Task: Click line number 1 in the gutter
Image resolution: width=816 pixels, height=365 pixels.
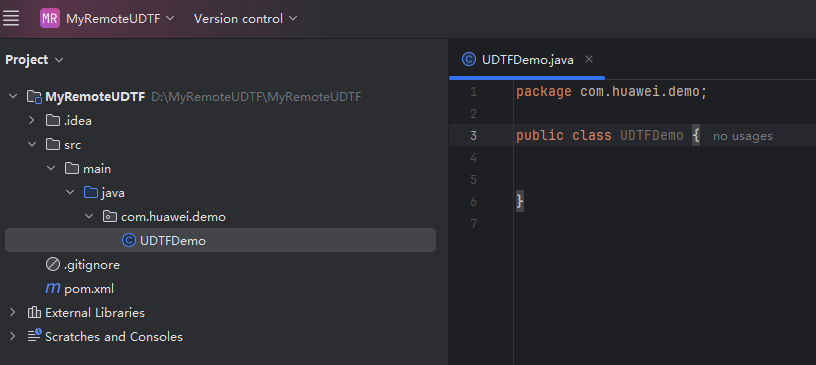Action: coord(473,92)
